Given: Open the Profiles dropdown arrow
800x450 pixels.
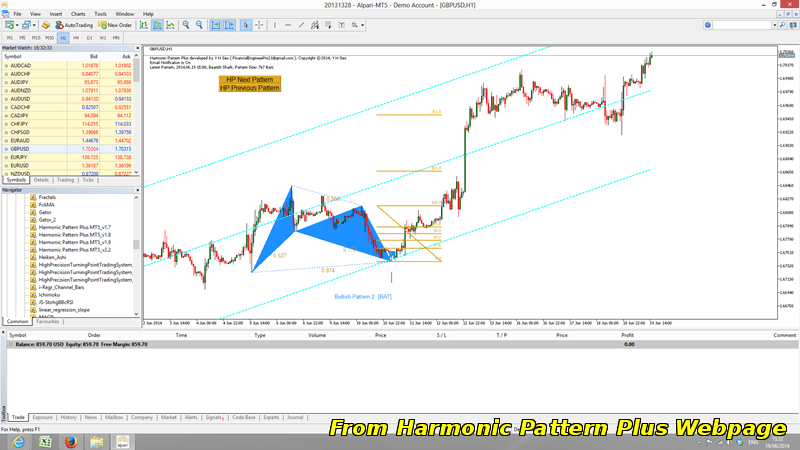Looking at the screenshot, I should [34, 25].
